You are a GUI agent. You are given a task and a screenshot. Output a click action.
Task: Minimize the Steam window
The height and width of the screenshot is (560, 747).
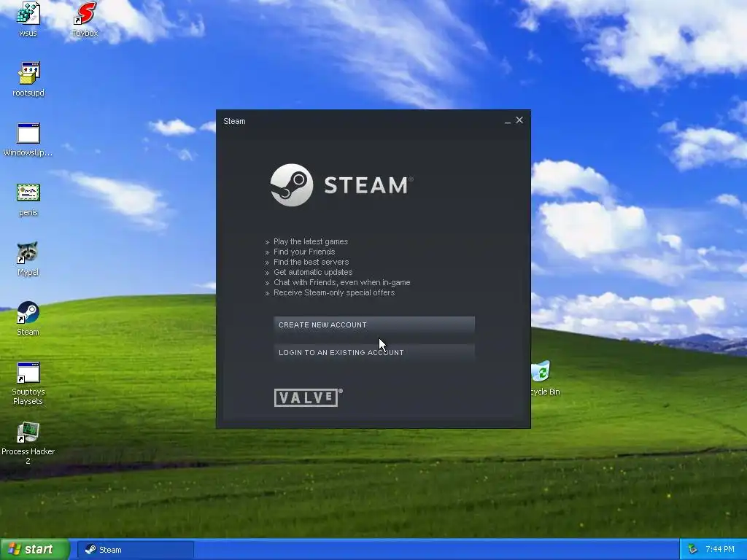click(508, 121)
